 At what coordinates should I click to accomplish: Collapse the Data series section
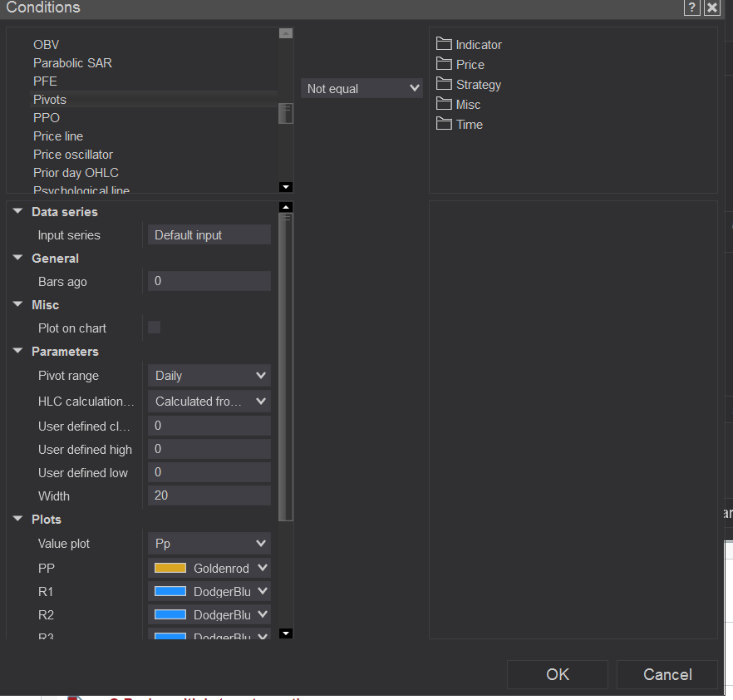click(x=18, y=212)
